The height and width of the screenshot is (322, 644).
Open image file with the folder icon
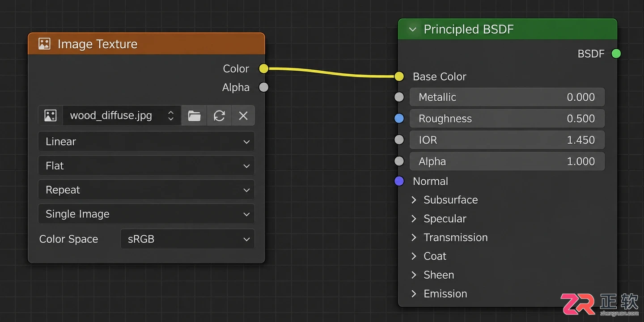[x=194, y=116]
